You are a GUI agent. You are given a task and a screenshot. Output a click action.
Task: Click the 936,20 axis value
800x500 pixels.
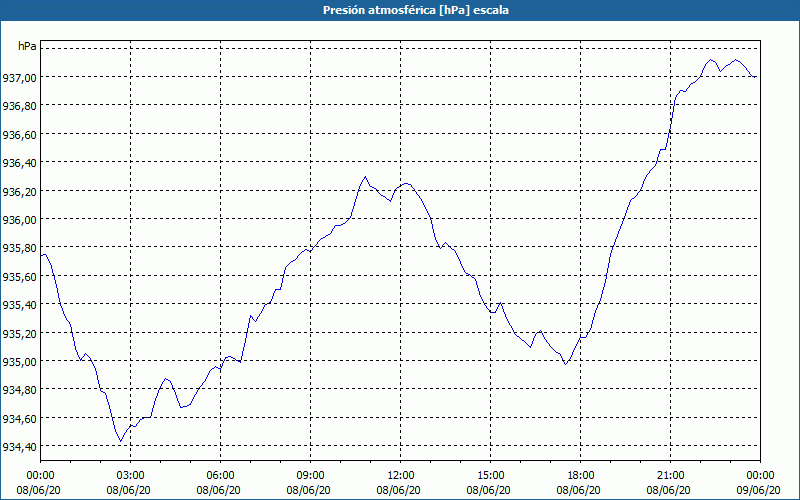point(19,191)
